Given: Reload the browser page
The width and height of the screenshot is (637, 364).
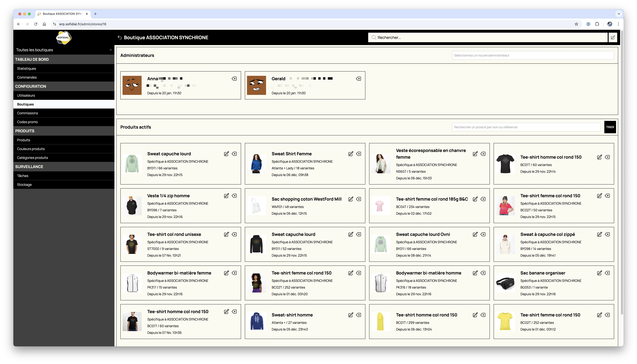Looking at the screenshot, I should (36, 24).
